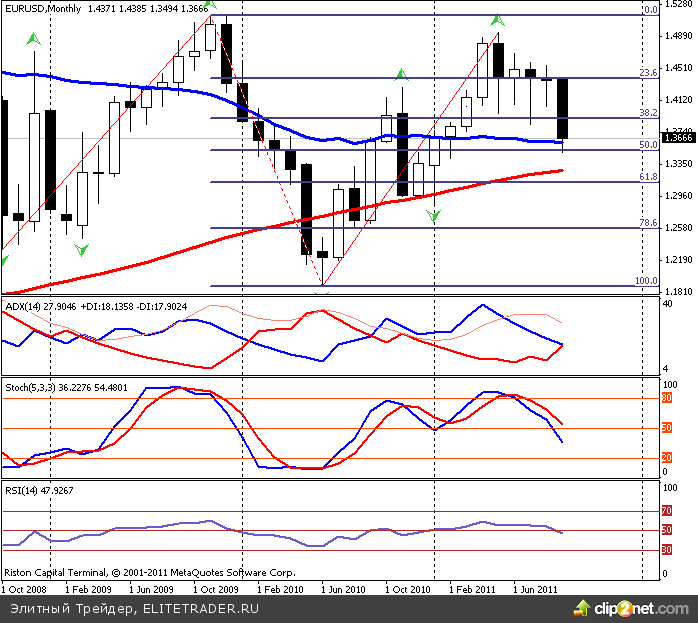Click the 1 Feb 2010 date label
The width and height of the screenshot is (698, 623).
pyautogui.click(x=281, y=590)
